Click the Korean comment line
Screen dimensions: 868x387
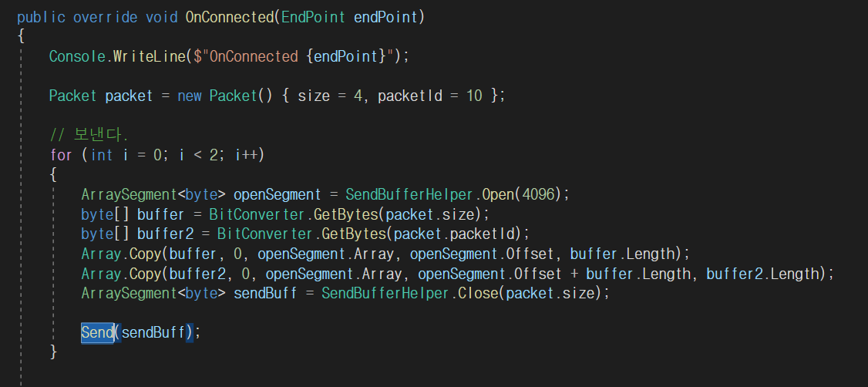pyautogui.click(x=89, y=136)
